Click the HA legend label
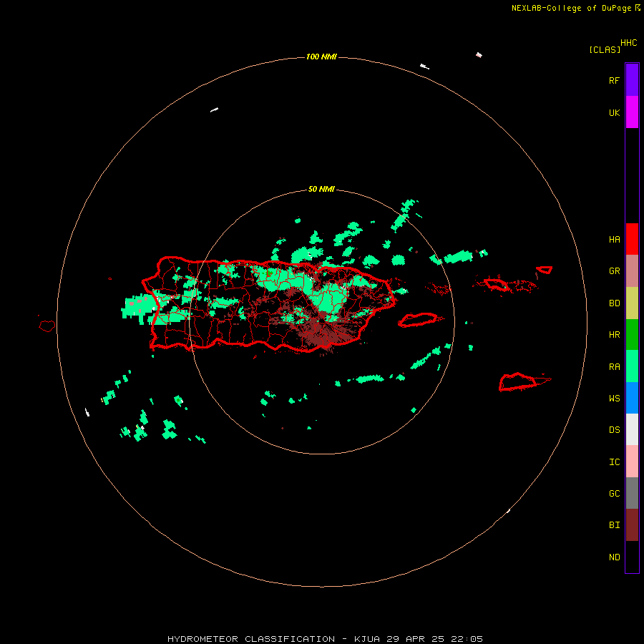644x644 pixels. [614, 240]
